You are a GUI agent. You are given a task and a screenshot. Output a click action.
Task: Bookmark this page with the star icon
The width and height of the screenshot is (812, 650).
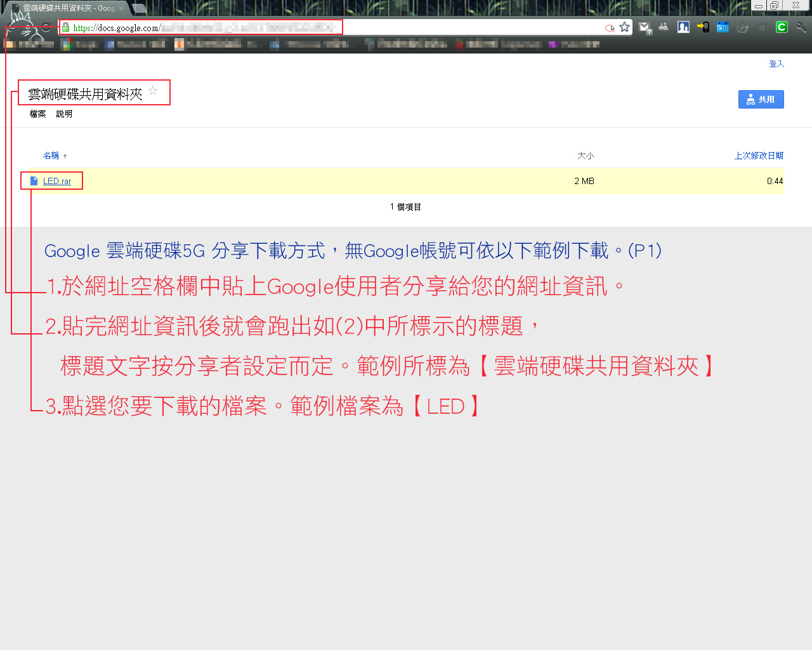tap(625, 27)
